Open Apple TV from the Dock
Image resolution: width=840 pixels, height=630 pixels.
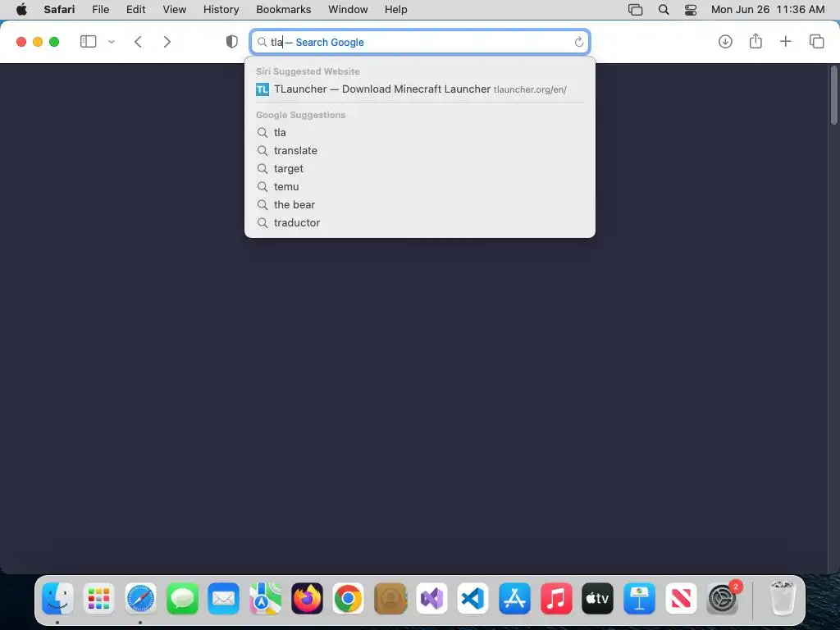coord(597,598)
